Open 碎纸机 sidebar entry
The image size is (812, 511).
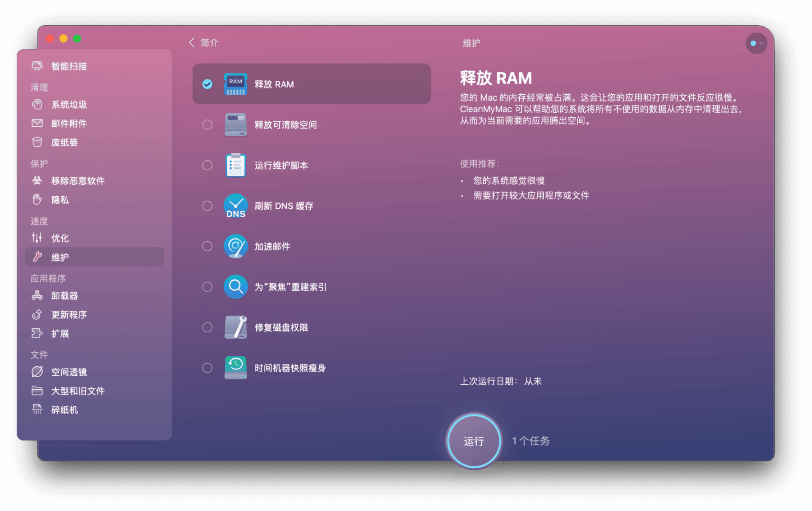95,410
